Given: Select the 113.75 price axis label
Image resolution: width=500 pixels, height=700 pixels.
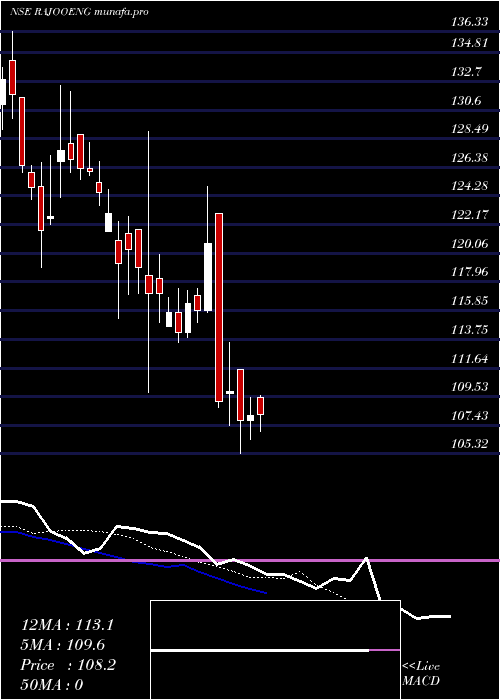Looking at the screenshot, I should (469, 330).
